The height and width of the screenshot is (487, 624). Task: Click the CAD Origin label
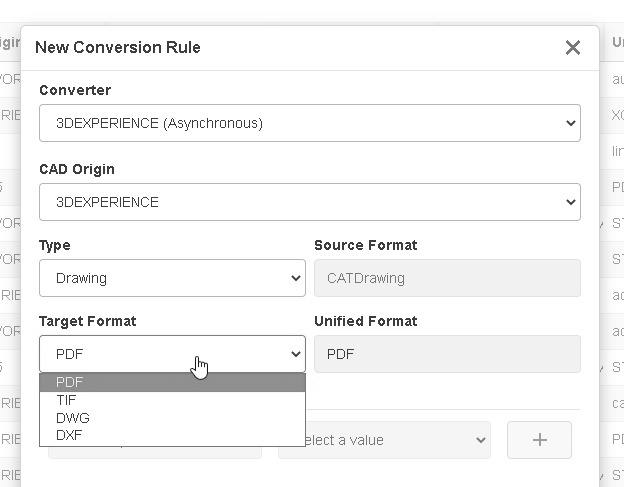tap(77, 169)
